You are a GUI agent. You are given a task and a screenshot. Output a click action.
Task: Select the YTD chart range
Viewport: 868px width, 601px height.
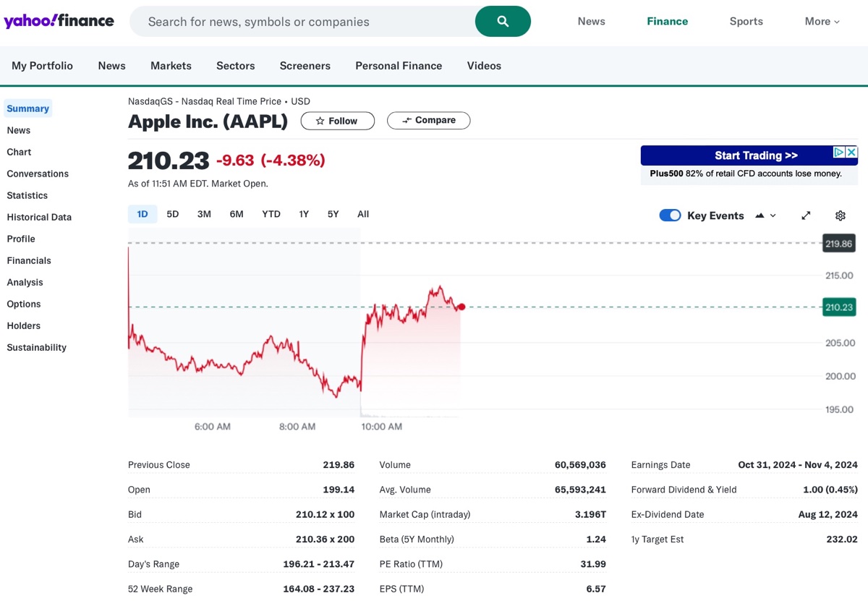point(271,213)
